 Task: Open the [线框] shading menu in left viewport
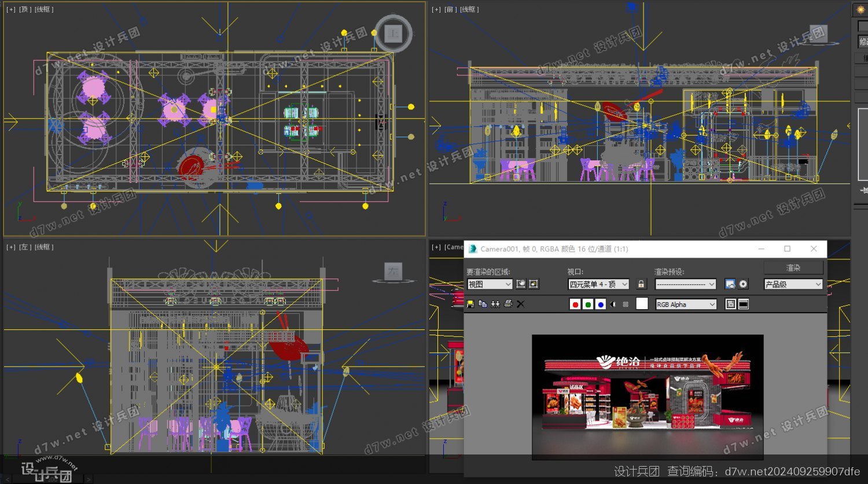[x=44, y=247]
